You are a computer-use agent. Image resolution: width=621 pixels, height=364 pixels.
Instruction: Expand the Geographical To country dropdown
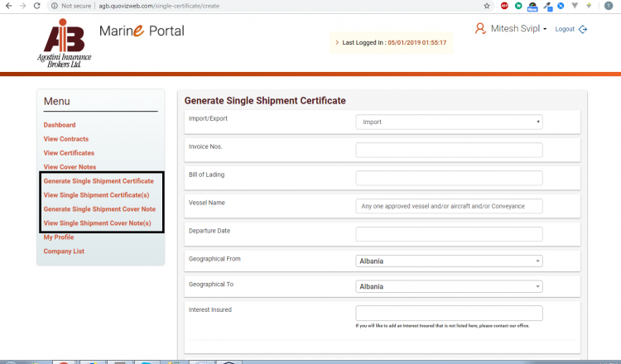[449, 286]
